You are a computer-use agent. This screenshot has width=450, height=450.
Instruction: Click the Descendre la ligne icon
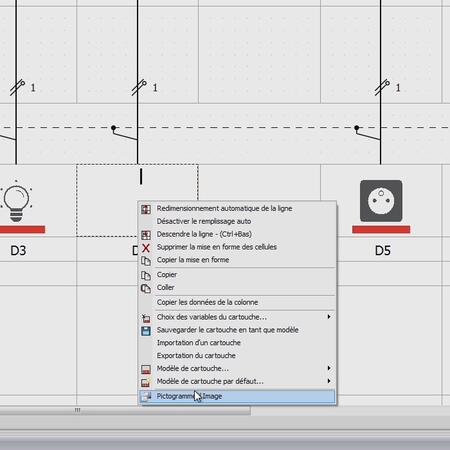point(146,235)
